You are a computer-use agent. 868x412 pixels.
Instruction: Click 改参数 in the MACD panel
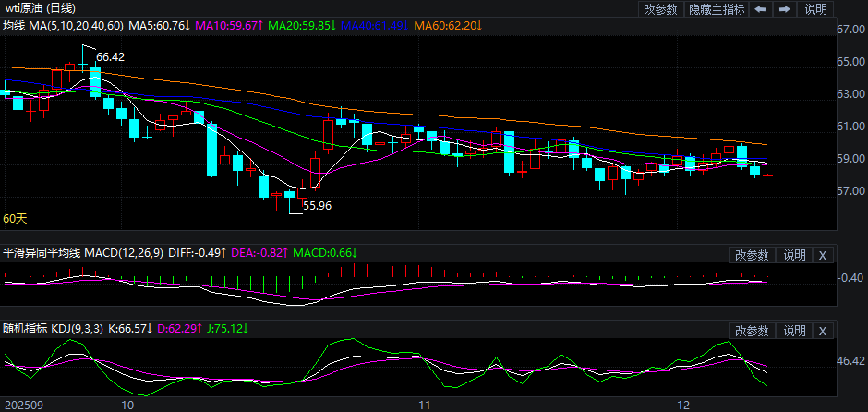(x=752, y=255)
